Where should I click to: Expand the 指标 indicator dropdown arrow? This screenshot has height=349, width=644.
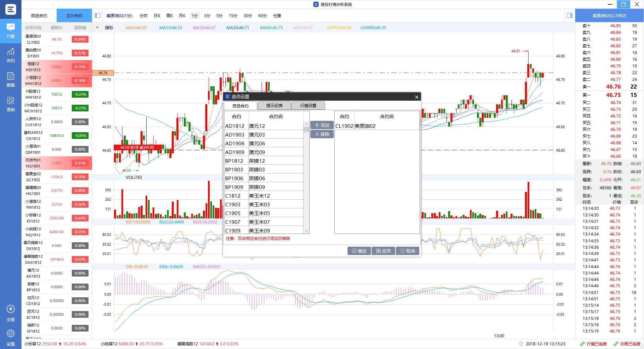[x=97, y=28]
